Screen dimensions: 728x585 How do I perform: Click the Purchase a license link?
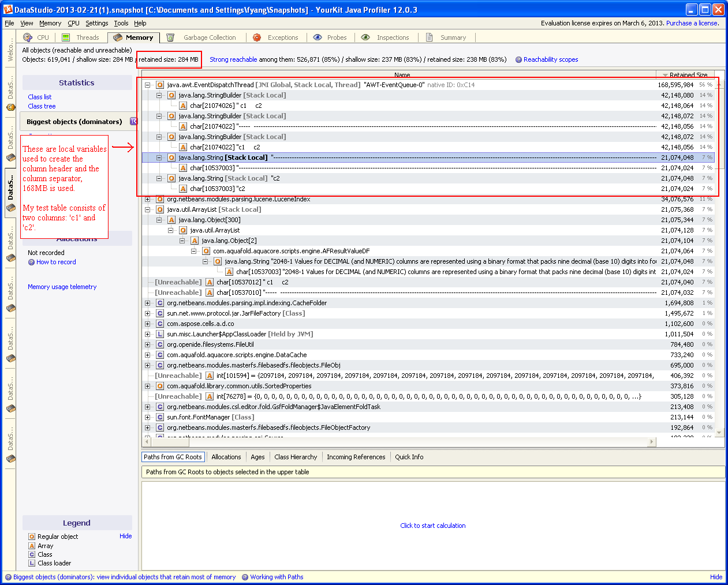tap(692, 23)
